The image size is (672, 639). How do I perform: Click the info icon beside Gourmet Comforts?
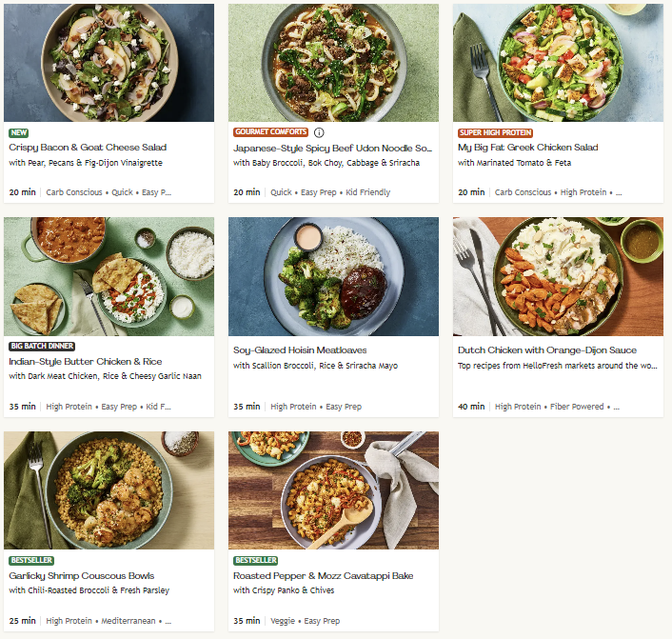coord(319,132)
